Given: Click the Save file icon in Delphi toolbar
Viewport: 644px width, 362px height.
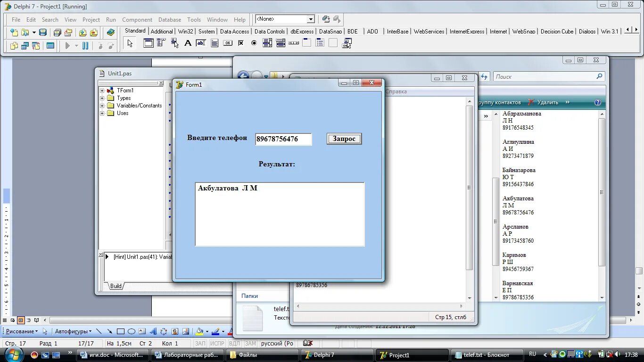Looking at the screenshot, I should 43,33.
